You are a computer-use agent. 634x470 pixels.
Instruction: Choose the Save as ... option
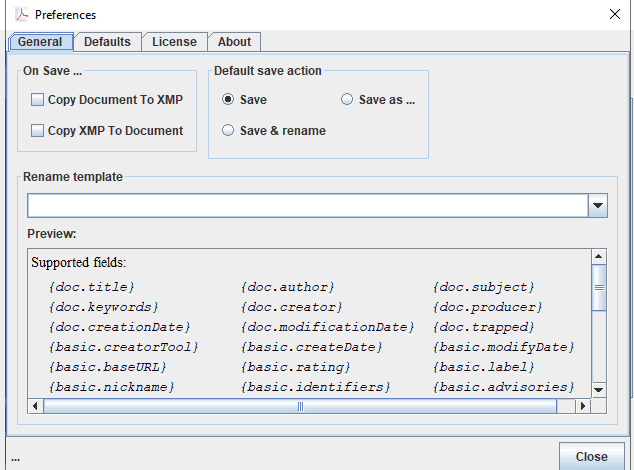click(347, 100)
